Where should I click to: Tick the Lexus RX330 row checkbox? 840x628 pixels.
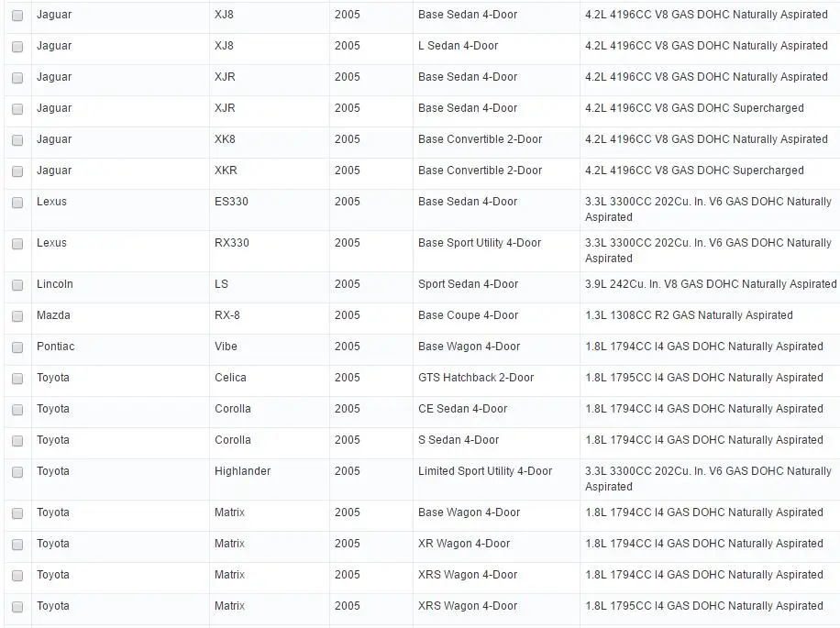[x=17, y=244]
